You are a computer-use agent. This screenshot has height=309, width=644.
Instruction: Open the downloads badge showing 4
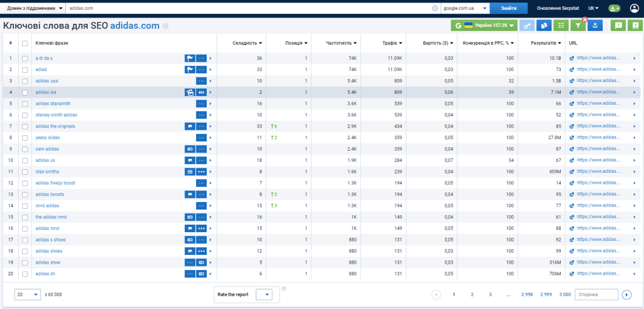click(x=614, y=8)
